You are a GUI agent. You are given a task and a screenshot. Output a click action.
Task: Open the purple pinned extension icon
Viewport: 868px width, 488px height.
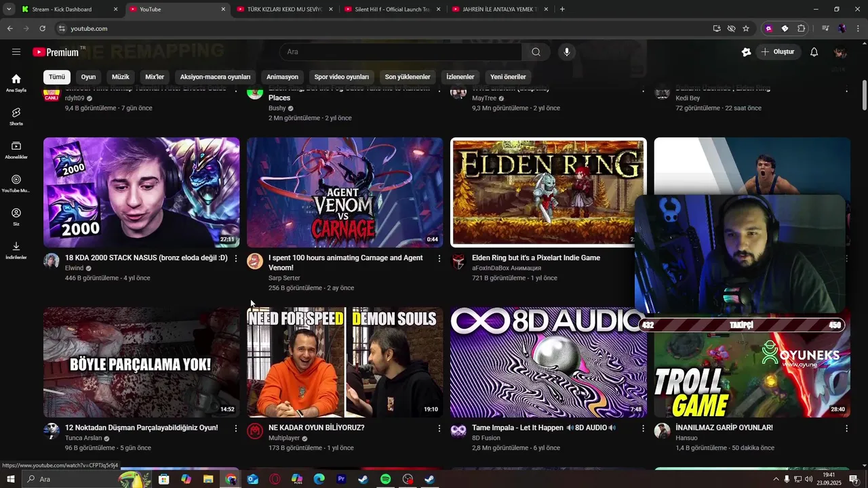pyautogui.click(x=768, y=28)
